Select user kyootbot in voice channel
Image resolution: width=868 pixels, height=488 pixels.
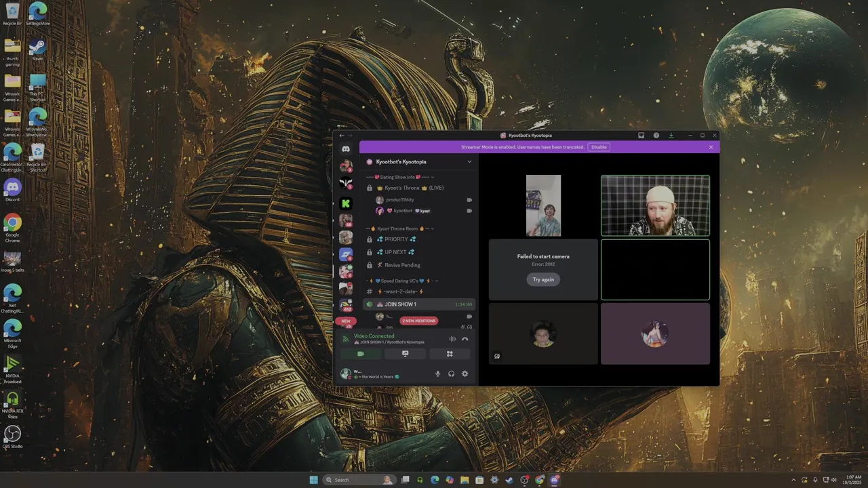424,211
